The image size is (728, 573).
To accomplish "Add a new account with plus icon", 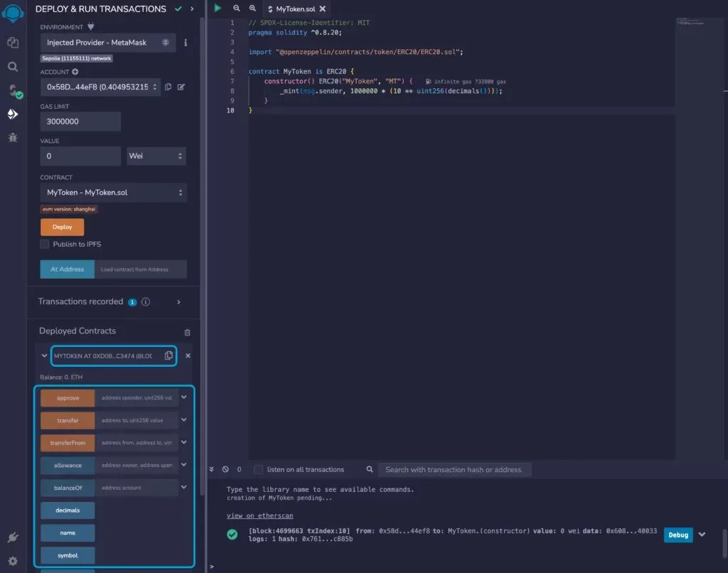I will tap(75, 72).
